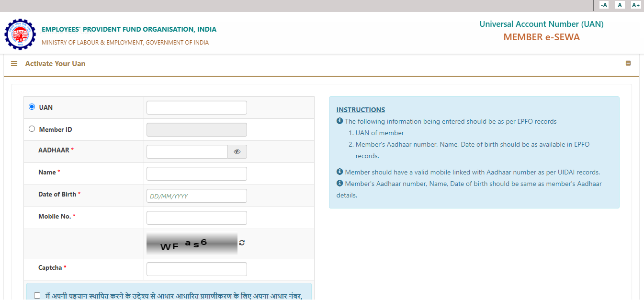Collapse the Activate Your Uan panel
Screen dimensions: 644x301
(628, 63)
